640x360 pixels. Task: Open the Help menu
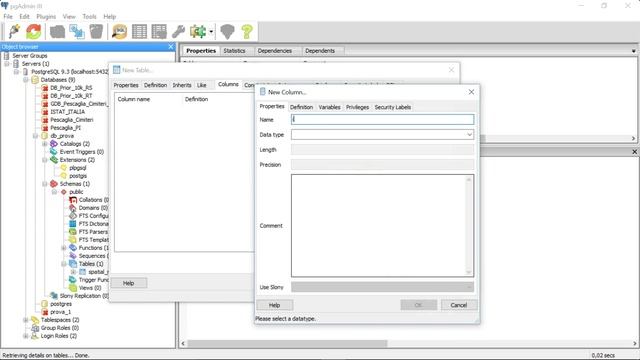pos(109,16)
